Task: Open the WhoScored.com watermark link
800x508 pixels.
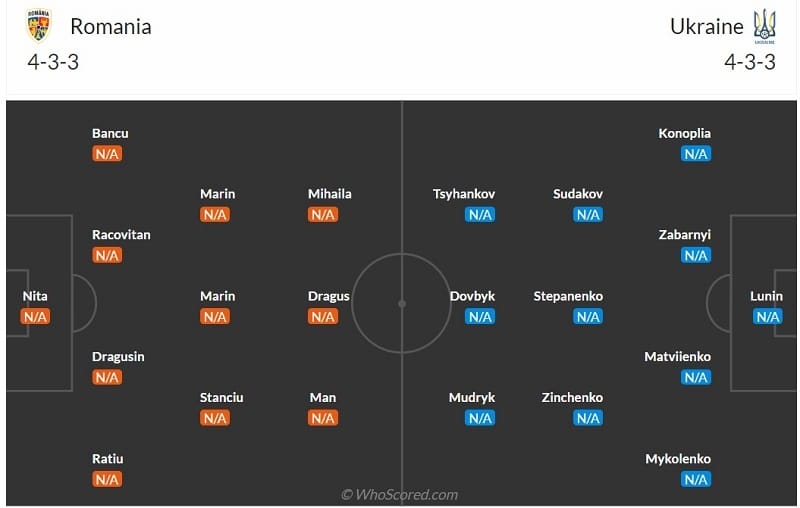Action: (399, 494)
